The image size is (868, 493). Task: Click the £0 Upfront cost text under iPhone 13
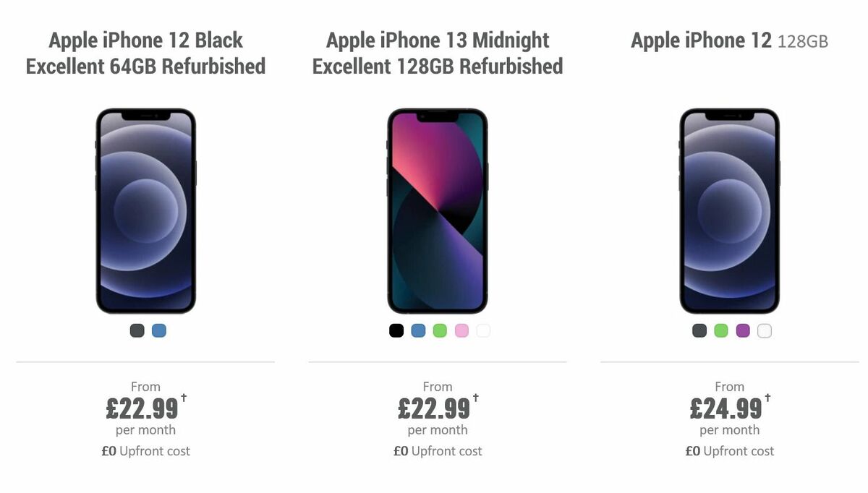(438, 450)
